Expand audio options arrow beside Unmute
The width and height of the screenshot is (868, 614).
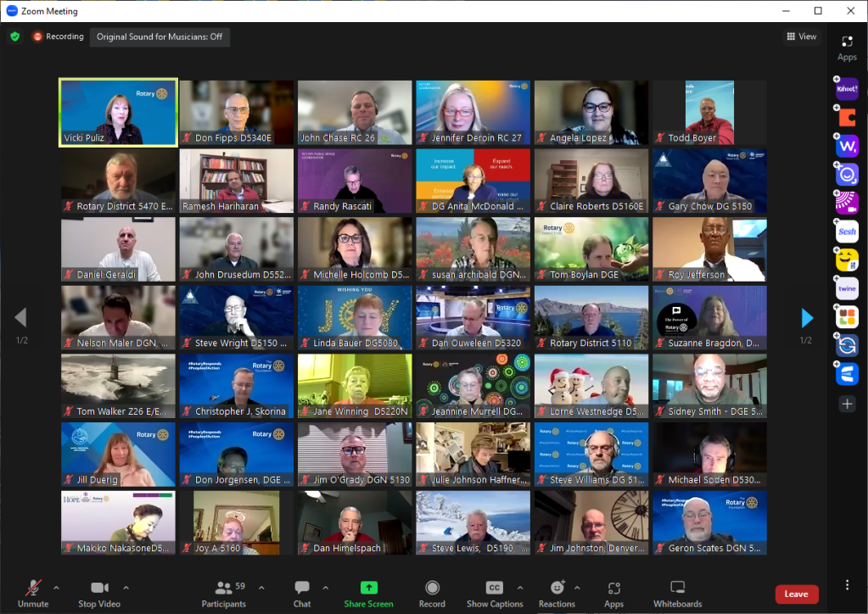[56, 587]
